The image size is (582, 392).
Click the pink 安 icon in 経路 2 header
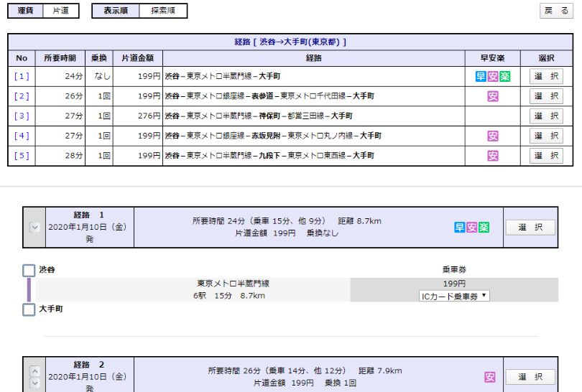(490, 377)
